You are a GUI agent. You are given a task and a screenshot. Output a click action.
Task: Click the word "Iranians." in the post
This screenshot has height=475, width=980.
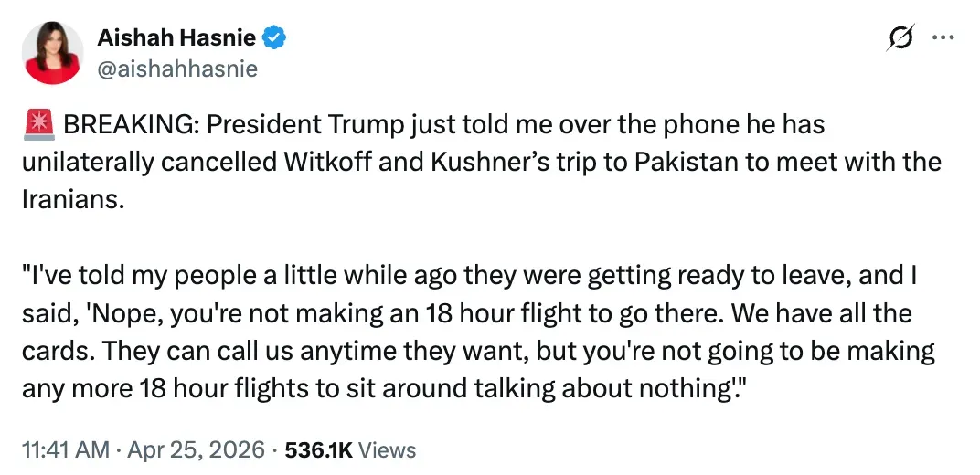72,201
